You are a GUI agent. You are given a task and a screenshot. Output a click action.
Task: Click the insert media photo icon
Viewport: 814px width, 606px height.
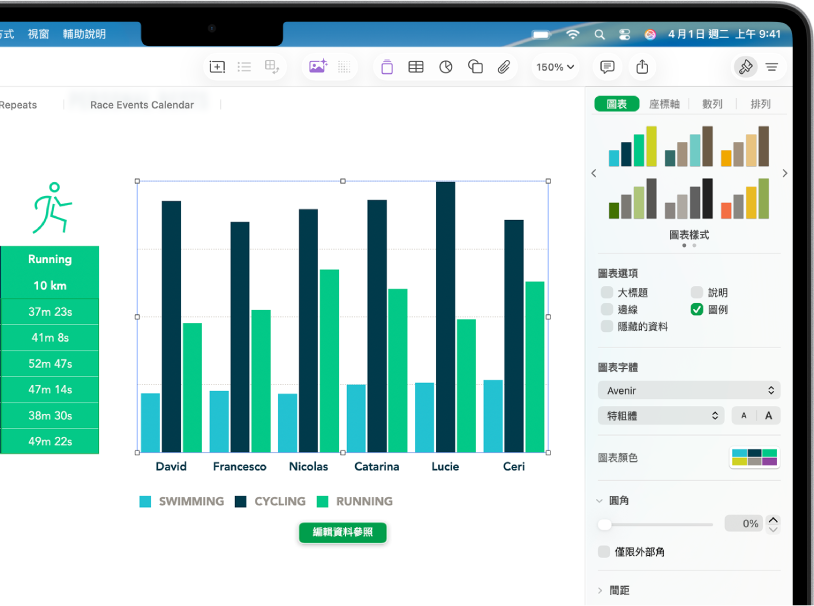pyautogui.click(x=317, y=67)
